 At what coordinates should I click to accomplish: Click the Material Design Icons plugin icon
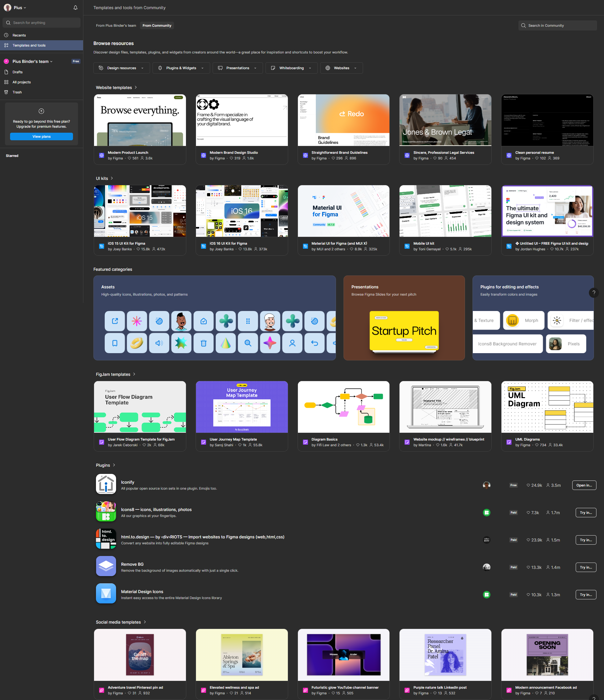click(106, 594)
